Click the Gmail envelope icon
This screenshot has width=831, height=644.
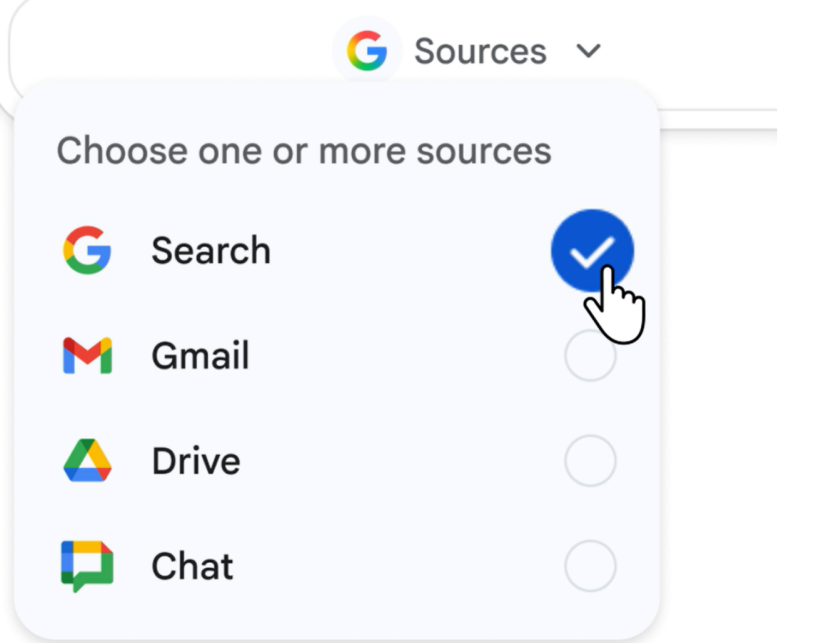point(87,356)
